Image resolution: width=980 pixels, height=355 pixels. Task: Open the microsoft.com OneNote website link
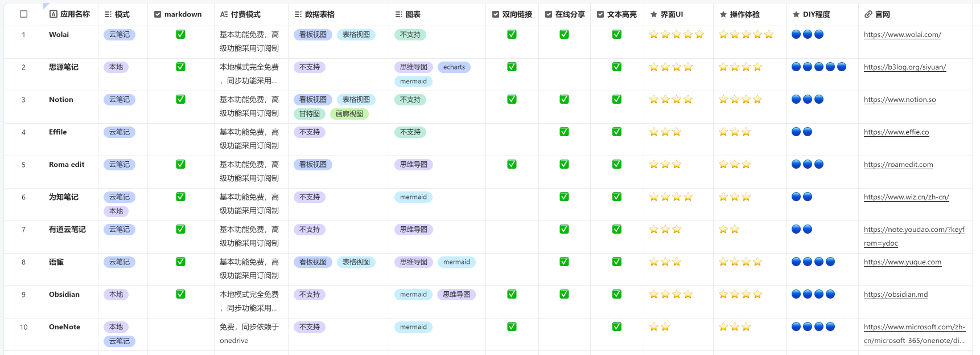915,334
